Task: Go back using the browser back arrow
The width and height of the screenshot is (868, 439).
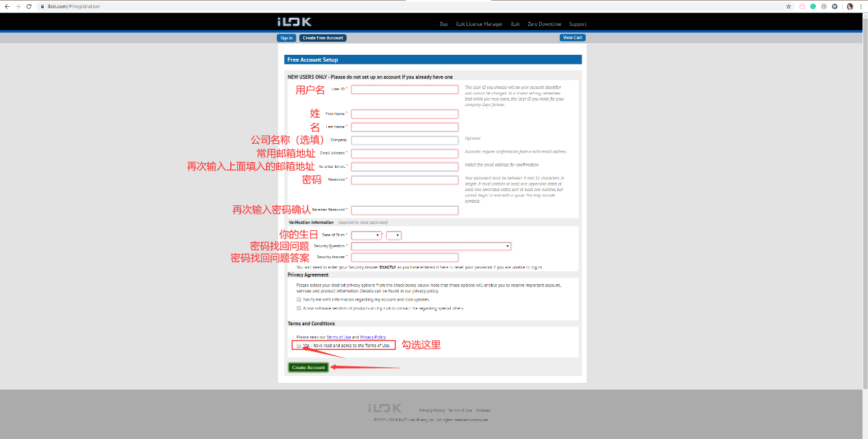Action: coord(8,6)
